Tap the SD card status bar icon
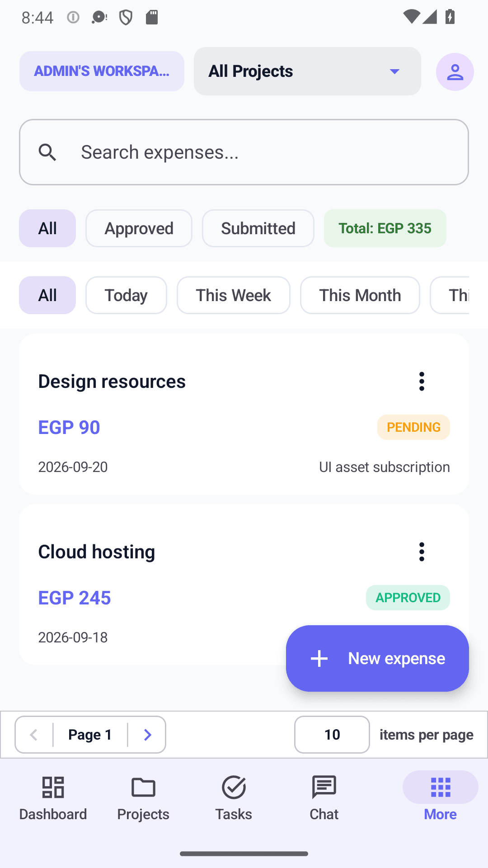Image resolution: width=488 pixels, height=868 pixels. [x=152, y=18]
